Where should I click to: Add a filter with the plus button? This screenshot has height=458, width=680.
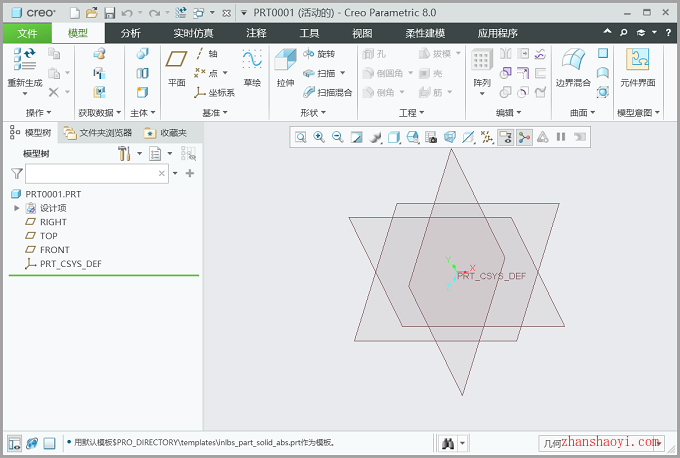(190, 173)
